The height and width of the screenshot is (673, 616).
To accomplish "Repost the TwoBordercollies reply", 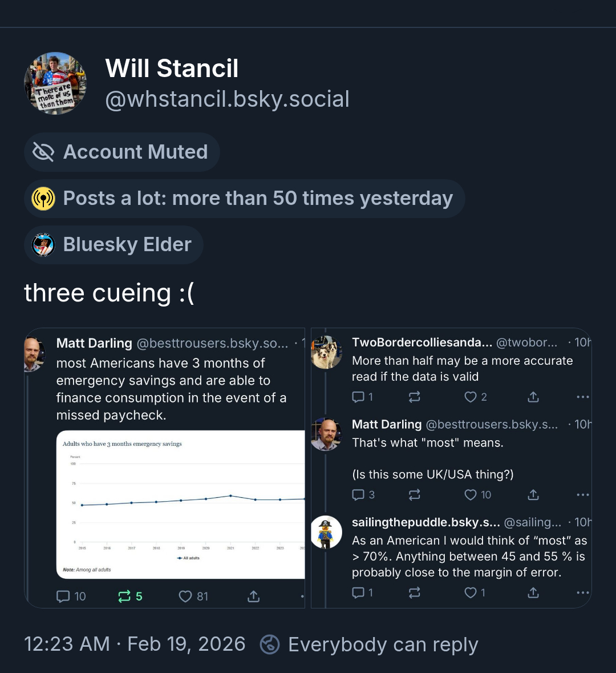I will tap(415, 397).
